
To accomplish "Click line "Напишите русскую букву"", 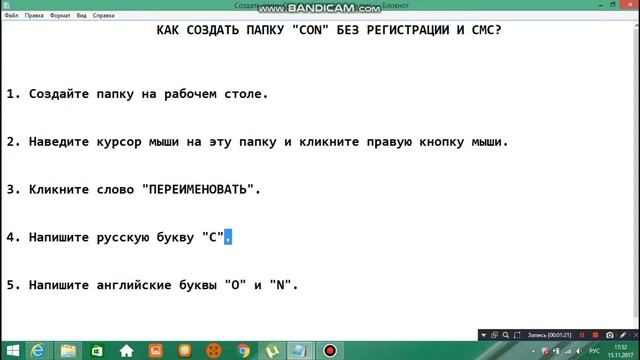I will 111,238.
